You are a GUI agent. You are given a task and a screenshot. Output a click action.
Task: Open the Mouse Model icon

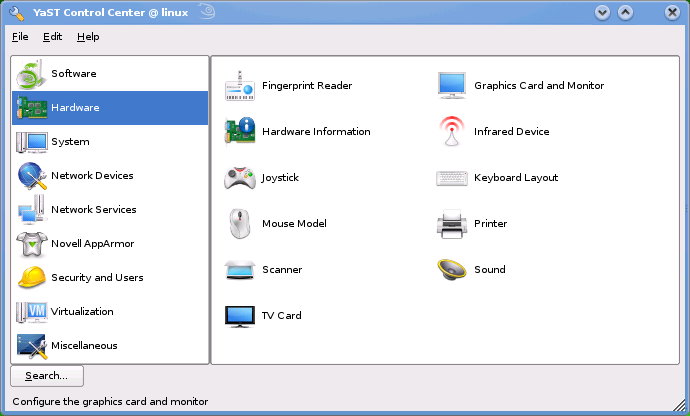click(x=240, y=224)
